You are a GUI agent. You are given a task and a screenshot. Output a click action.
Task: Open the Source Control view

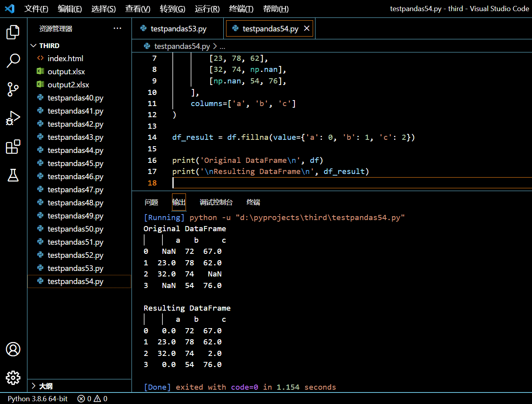click(x=13, y=89)
